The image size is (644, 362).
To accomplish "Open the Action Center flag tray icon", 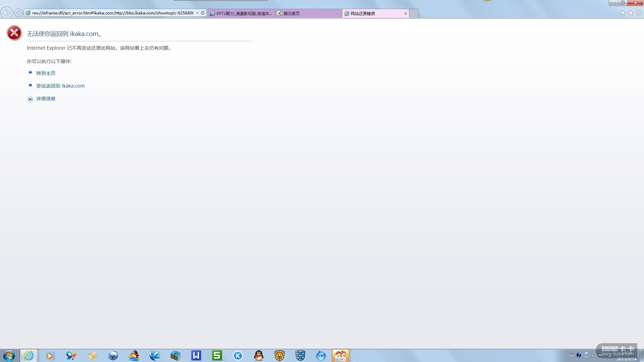I will (600, 356).
